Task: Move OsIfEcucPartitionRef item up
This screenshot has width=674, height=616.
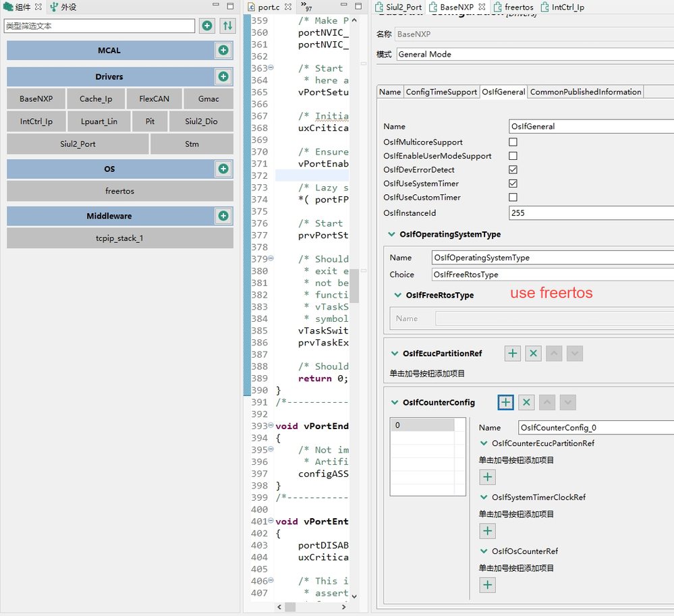Action: click(x=554, y=354)
